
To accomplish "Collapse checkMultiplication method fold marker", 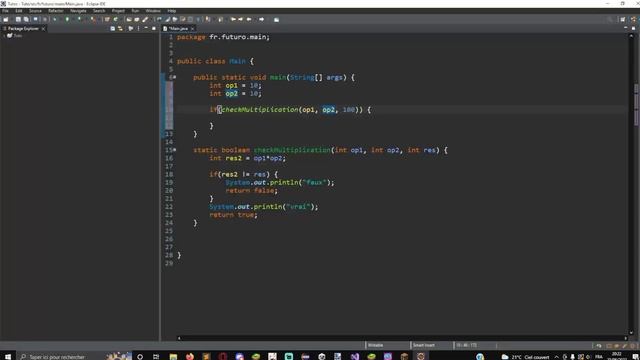I will point(175,150).
